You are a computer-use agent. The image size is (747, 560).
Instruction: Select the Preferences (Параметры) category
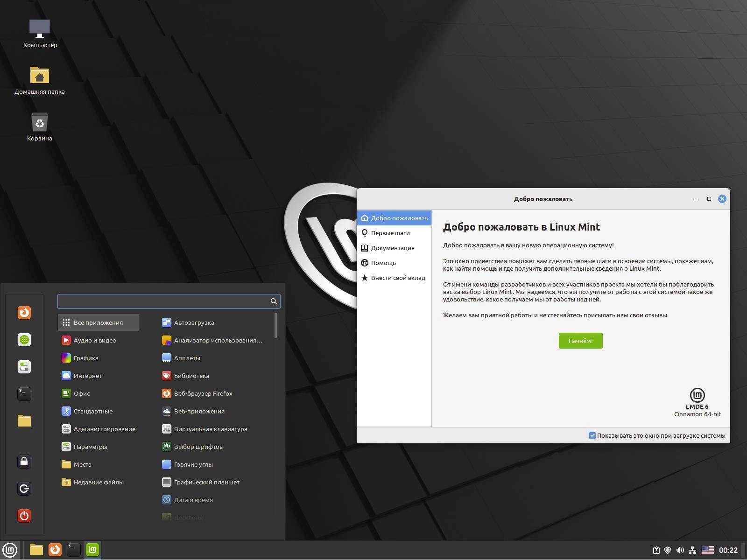pos(98,447)
